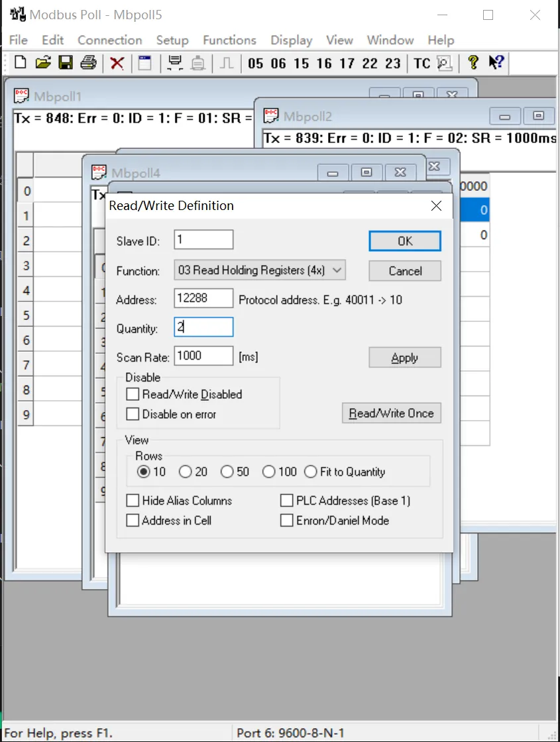Click the red X delete icon

[x=117, y=63]
